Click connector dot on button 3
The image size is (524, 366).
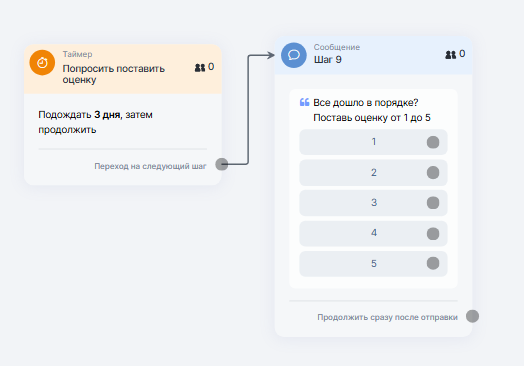pyautogui.click(x=433, y=203)
